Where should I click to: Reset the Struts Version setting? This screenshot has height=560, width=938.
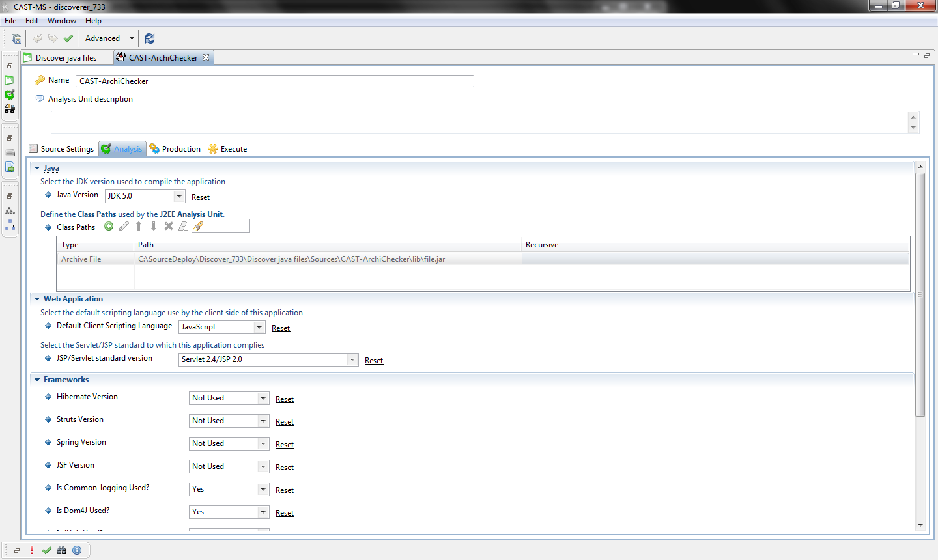(x=285, y=422)
